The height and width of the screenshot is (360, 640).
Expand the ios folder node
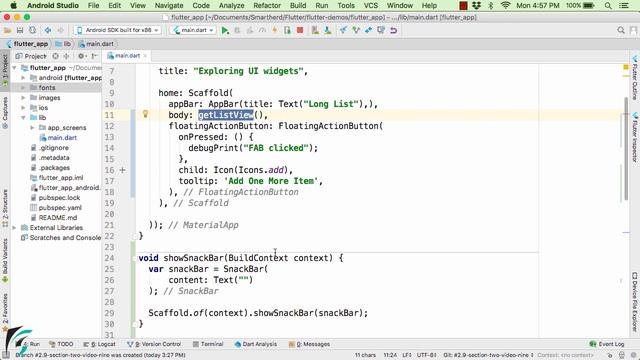click(23, 108)
